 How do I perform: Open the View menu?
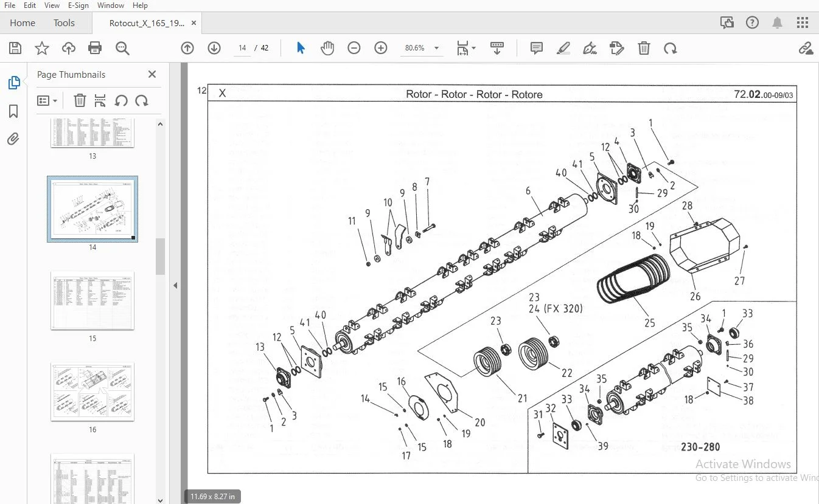tap(52, 5)
